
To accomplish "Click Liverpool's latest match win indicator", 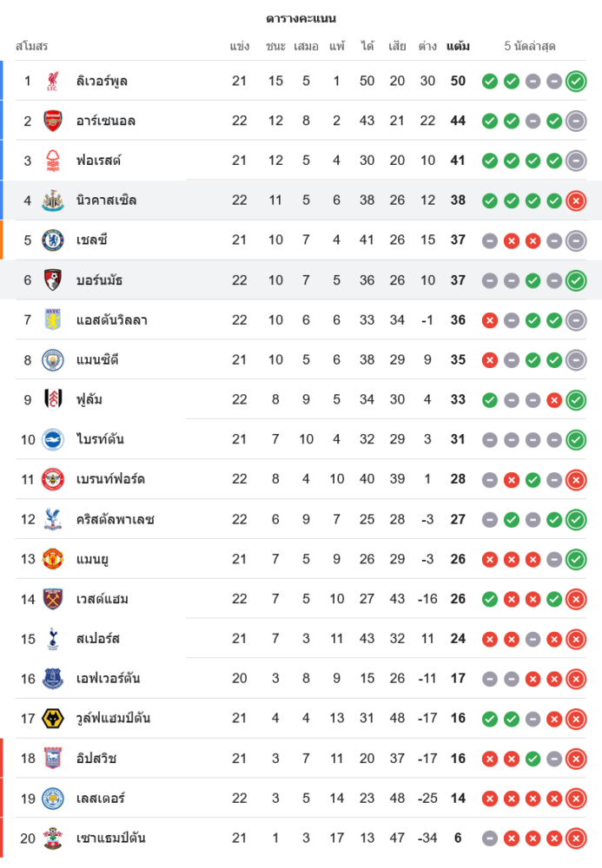I will pos(575,82).
